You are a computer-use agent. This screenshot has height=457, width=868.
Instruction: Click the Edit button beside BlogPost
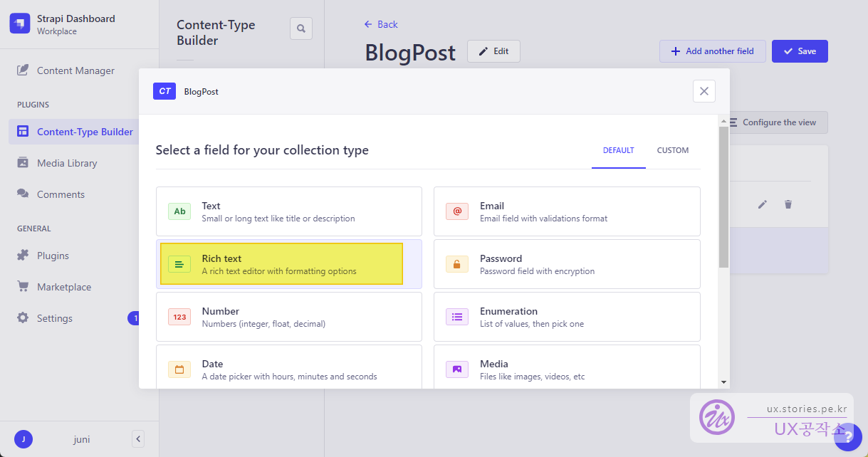point(493,51)
